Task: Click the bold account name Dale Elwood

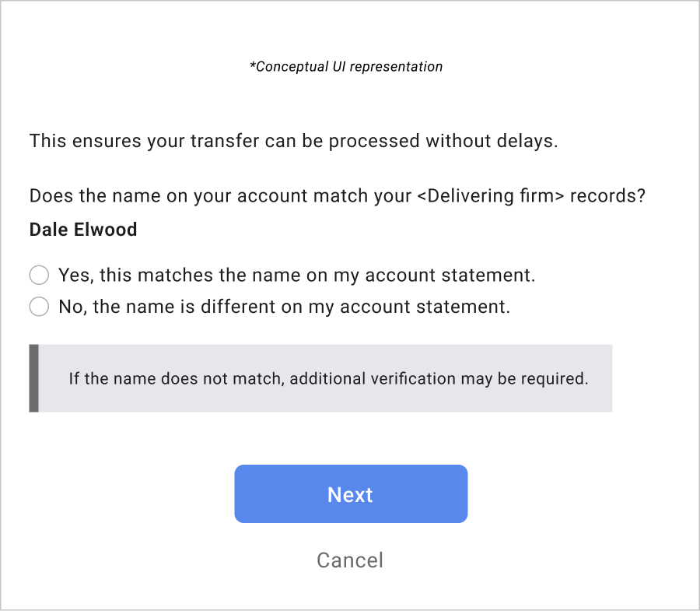Action: (83, 230)
